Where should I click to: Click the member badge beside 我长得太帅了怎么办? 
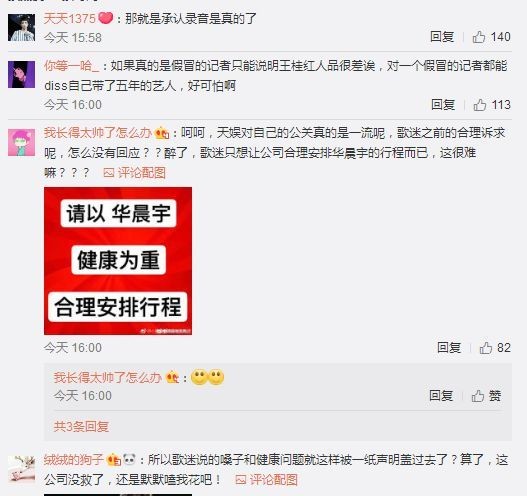pos(162,133)
